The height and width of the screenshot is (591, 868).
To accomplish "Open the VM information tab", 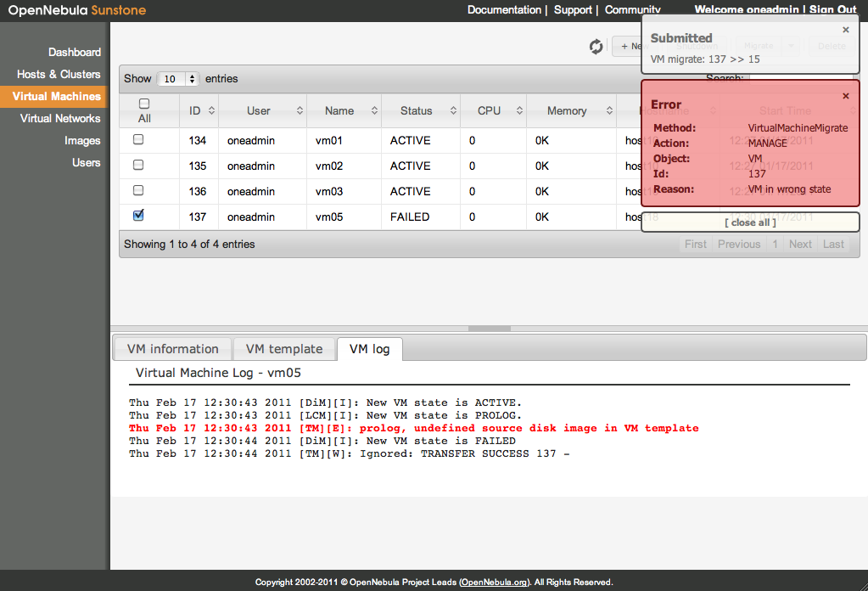I will [172, 349].
